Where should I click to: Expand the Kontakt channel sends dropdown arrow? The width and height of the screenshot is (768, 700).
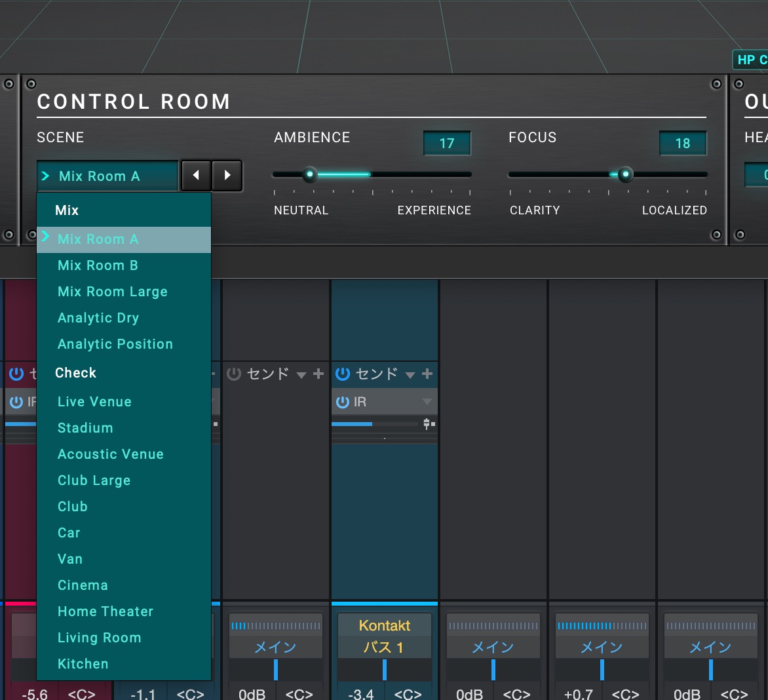click(410, 375)
